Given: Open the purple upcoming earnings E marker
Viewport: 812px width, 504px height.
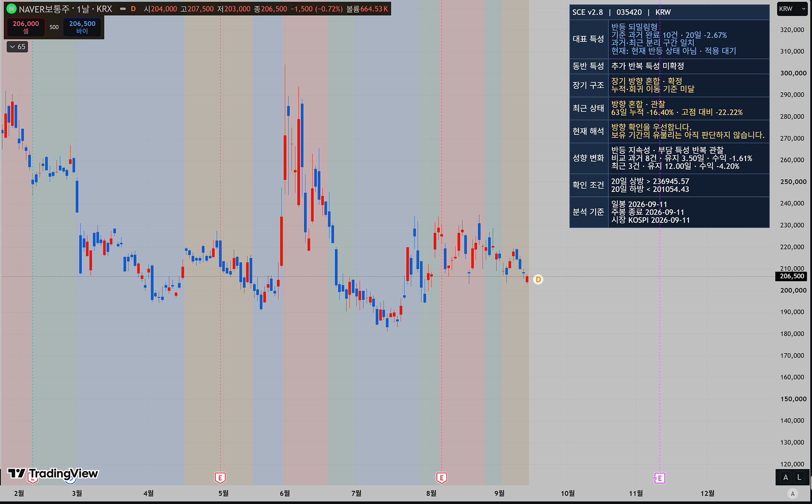Looking at the screenshot, I should point(659,478).
